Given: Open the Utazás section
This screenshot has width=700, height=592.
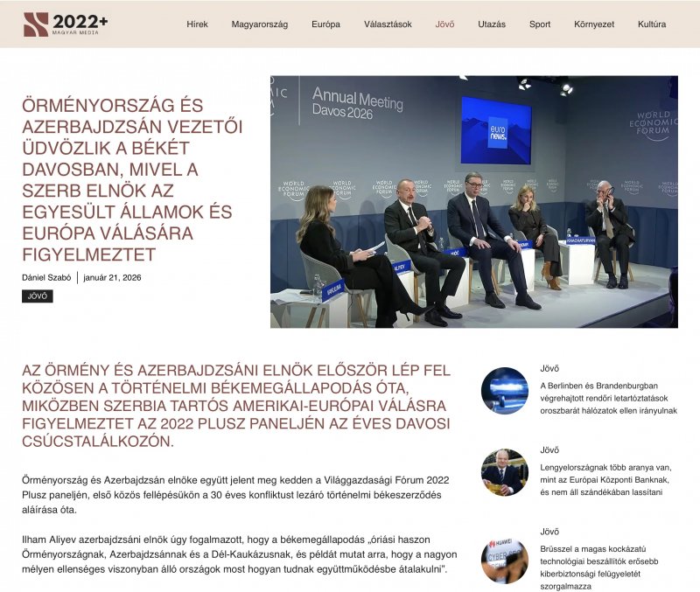Looking at the screenshot, I should [492, 24].
